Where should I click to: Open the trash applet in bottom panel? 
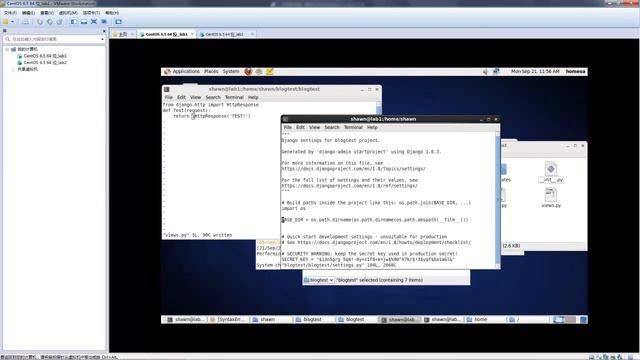point(583,320)
